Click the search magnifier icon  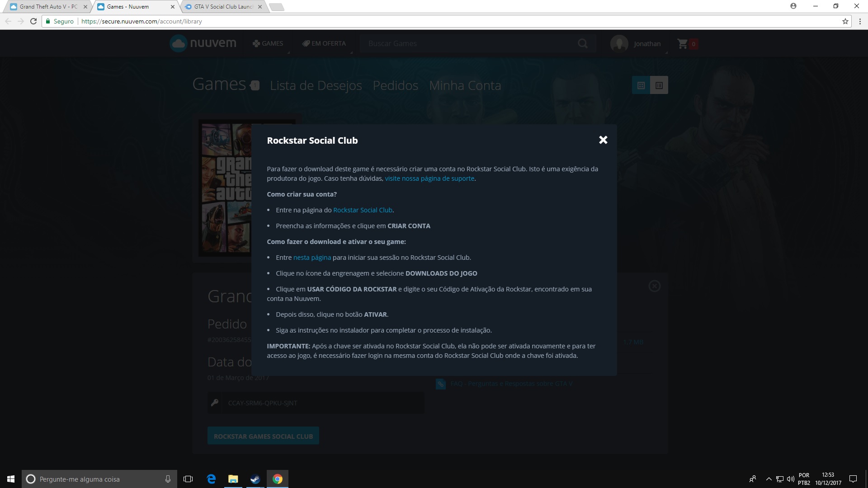click(x=583, y=43)
